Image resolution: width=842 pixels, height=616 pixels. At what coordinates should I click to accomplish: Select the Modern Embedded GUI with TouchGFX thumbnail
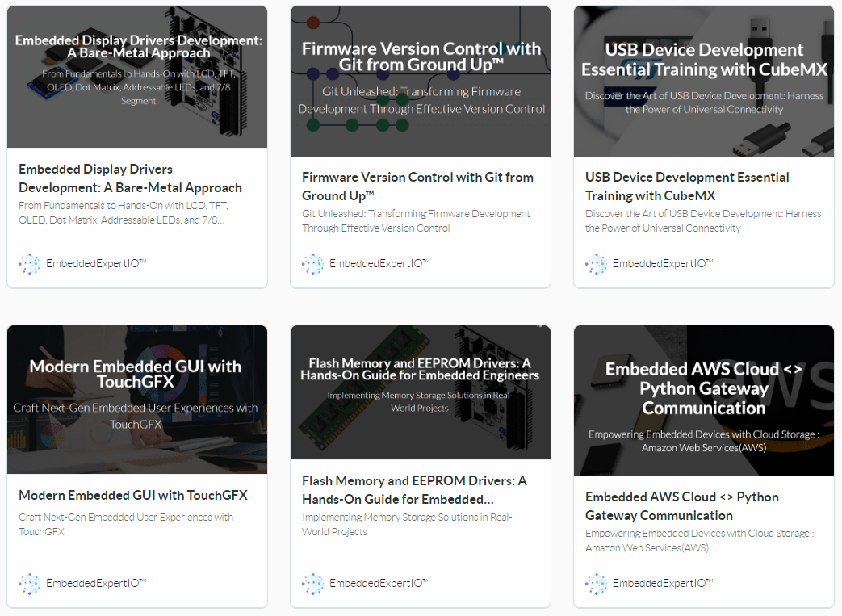[x=137, y=400]
